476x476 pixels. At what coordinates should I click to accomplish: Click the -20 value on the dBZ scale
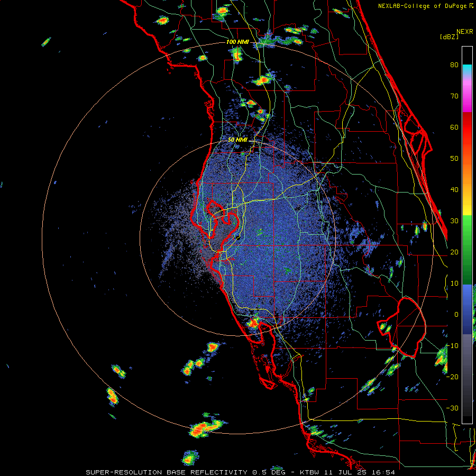pos(452,377)
